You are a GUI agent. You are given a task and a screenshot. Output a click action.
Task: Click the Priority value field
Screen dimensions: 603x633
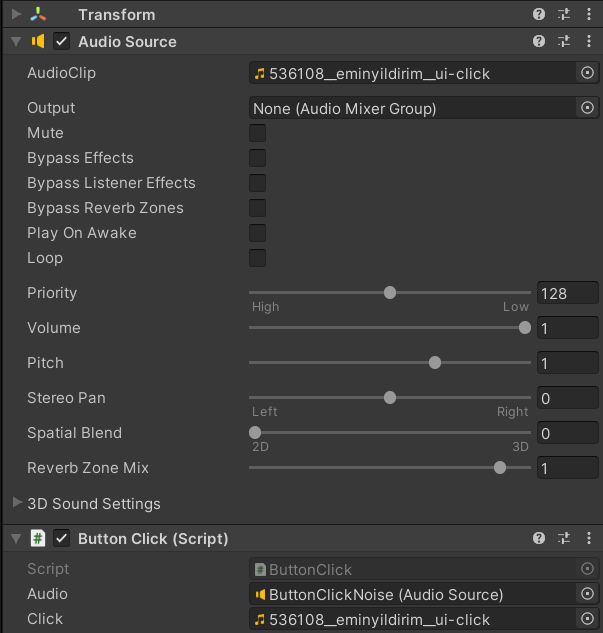coord(567,293)
